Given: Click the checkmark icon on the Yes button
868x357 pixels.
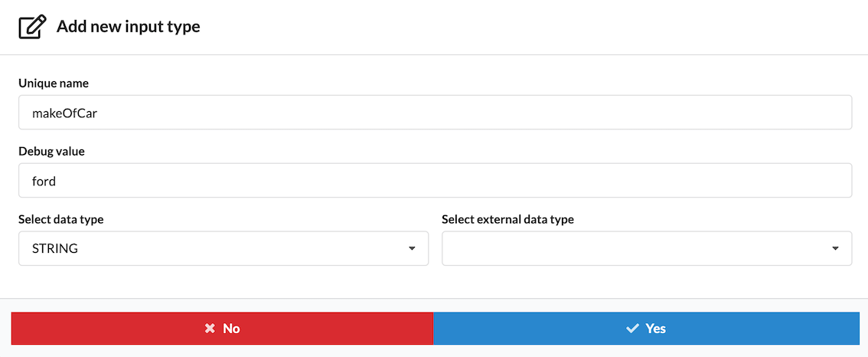Looking at the screenshot, I should point(632,329).
